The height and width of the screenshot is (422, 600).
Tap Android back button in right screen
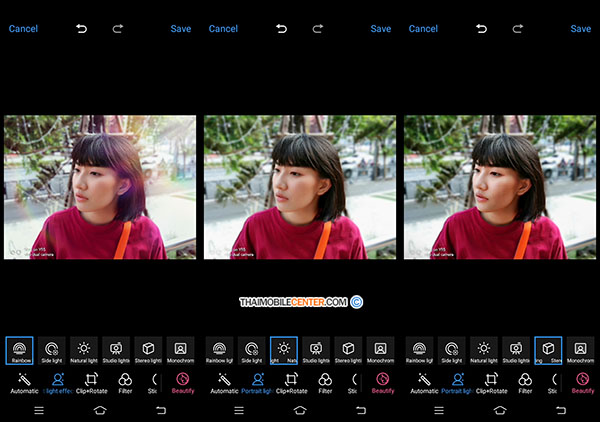pyautogui.click(x=561, y=411)
